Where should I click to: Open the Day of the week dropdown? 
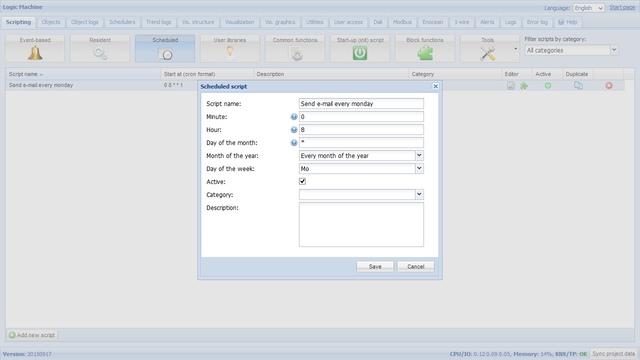click(419, 169)
